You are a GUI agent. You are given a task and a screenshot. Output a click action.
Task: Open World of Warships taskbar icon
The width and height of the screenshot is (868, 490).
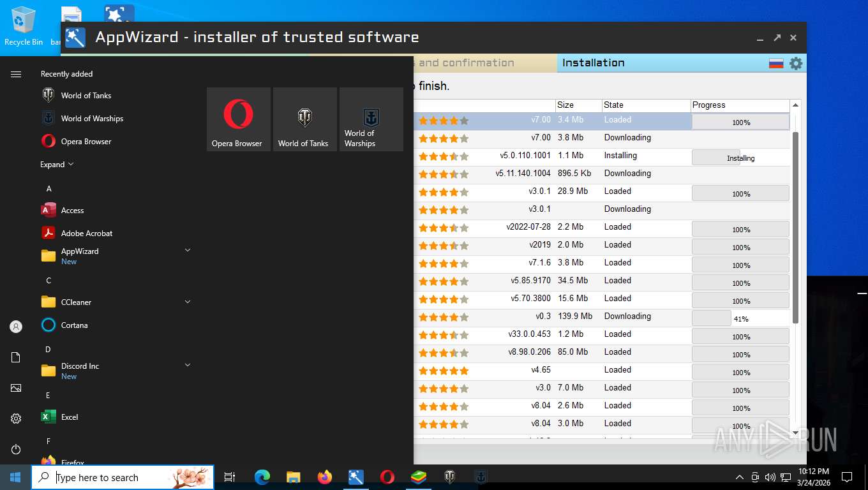[x=481, y=477]
